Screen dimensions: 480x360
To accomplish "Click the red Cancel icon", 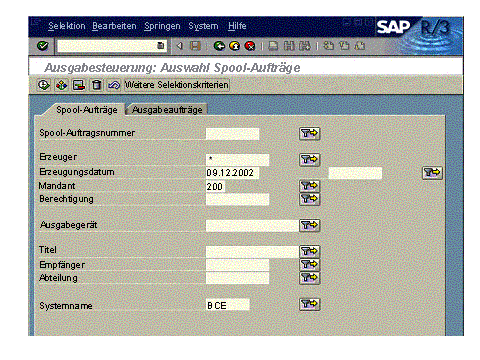I will [250, 46].
